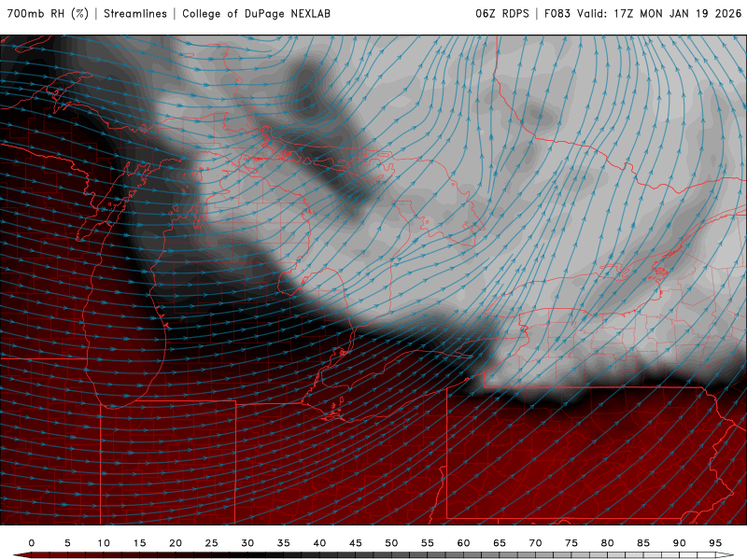Pick the black colorbar segment between 30 and 35

(265, 555)
